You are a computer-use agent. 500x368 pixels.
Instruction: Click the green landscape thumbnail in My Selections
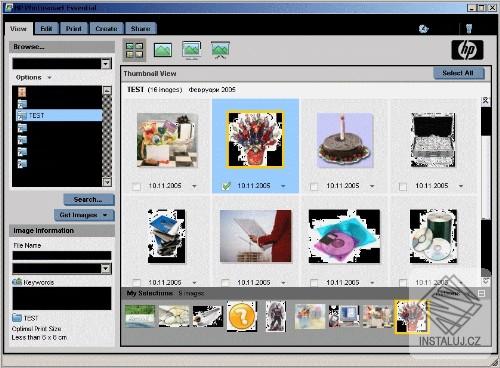tap(140, 316)
